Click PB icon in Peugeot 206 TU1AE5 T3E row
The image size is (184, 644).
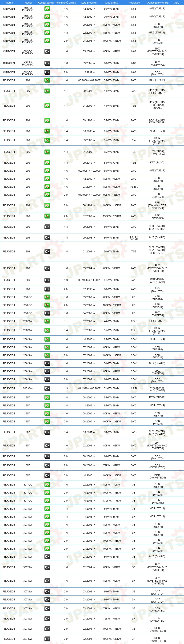47,106
